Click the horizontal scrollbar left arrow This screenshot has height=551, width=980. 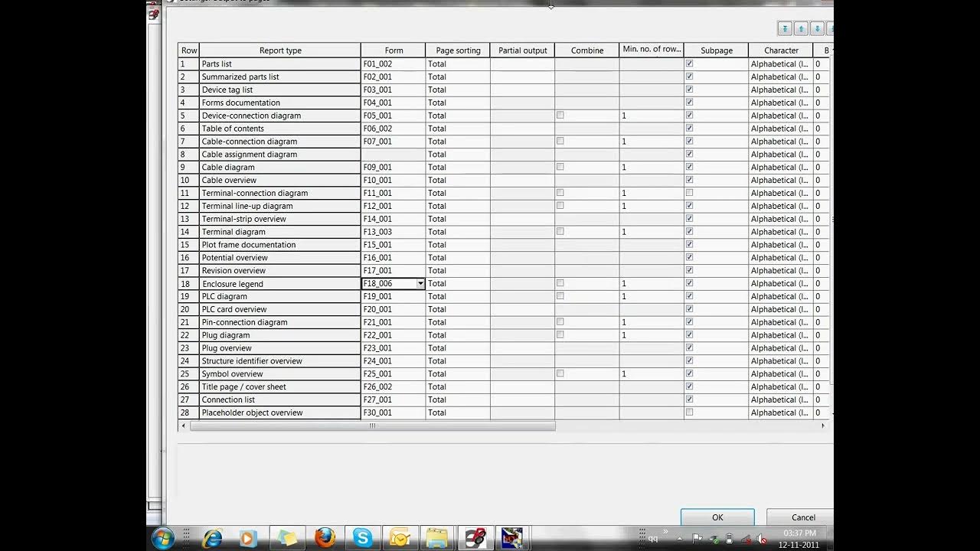pyautogui.click(x=183, y=426)
